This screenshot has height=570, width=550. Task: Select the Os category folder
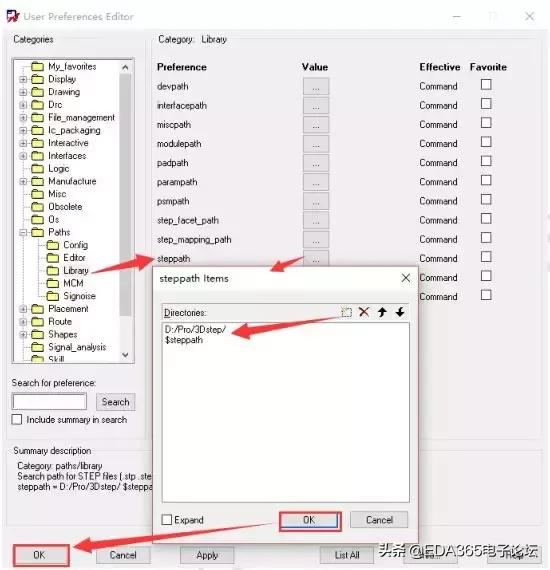tap(45, 219)
